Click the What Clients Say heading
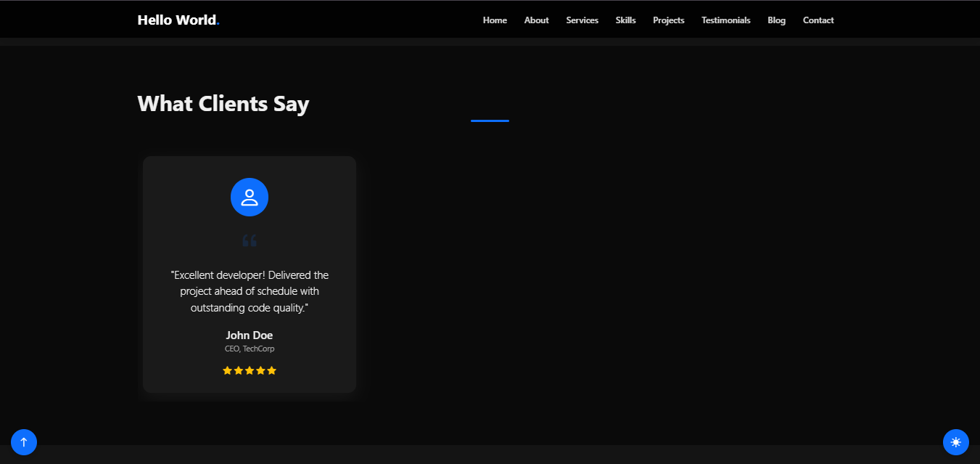 pyautogui.click(x=223, y=103)
